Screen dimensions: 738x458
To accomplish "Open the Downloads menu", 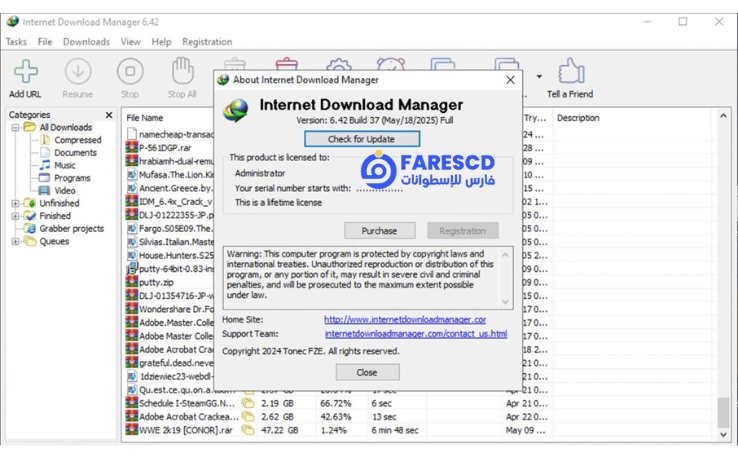I will [86, 42].
